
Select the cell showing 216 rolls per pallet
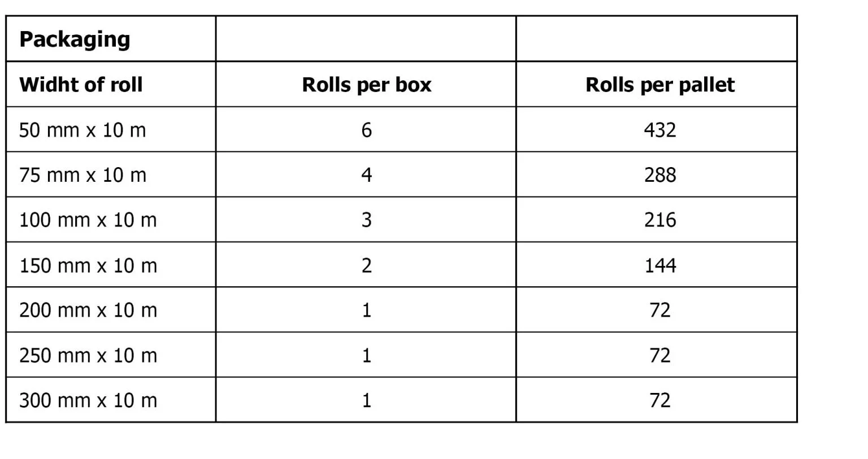(x=659, y=220)
